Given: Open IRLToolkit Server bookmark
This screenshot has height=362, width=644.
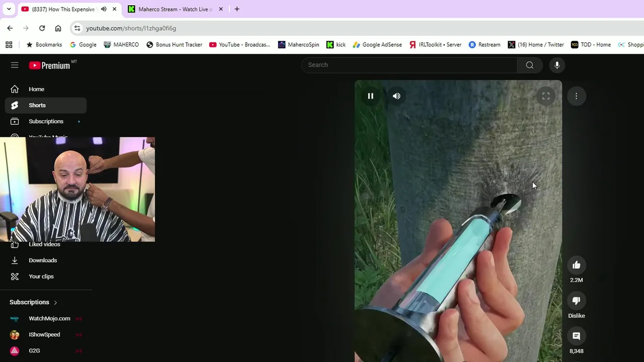Looking at the screenshot, I should pyautogui.click(x=435, y=45).
